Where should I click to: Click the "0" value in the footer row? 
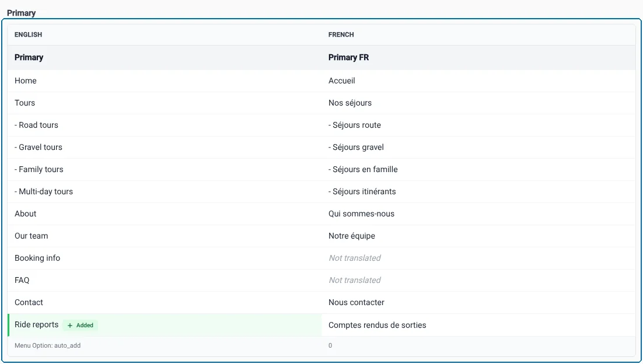[x=330, y=345]
